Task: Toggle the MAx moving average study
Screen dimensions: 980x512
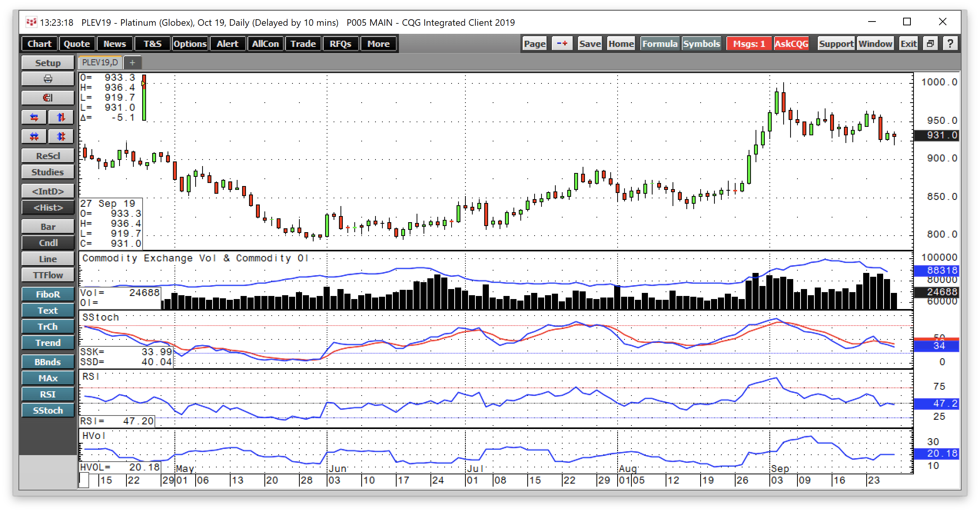Action: pos(48,378)
